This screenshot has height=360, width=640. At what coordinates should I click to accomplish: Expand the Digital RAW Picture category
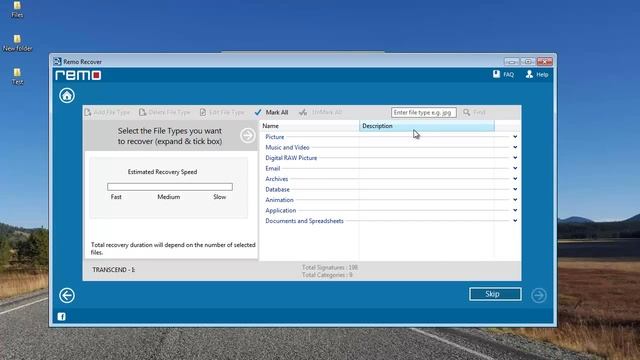click(x=515, y=158)
